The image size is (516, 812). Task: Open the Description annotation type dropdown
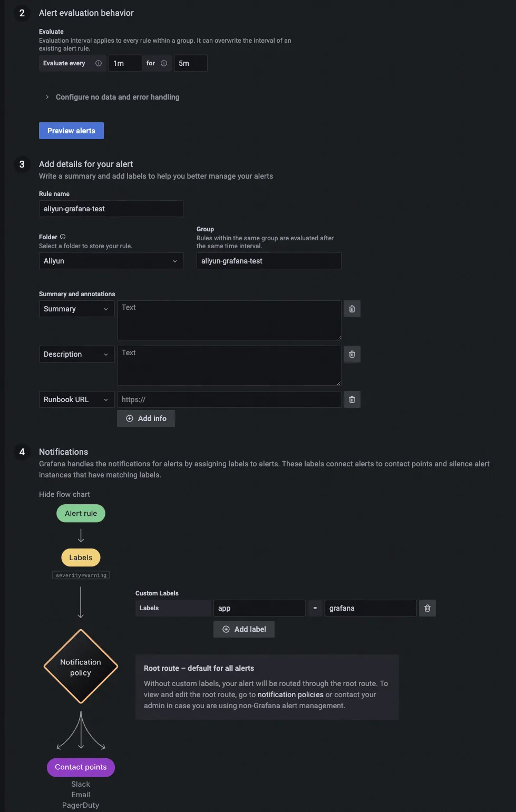[x=76, y=354]
